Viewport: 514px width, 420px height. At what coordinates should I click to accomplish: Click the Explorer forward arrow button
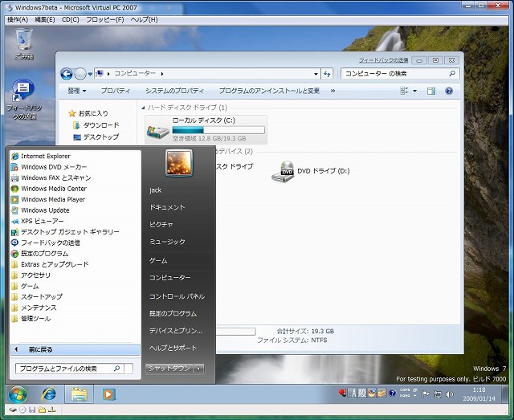point(80,74)
